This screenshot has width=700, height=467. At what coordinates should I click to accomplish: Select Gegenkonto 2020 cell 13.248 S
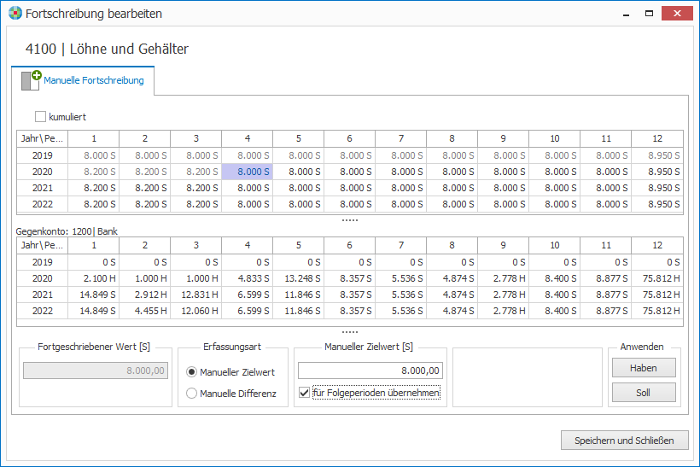click(x=298, y=279)
